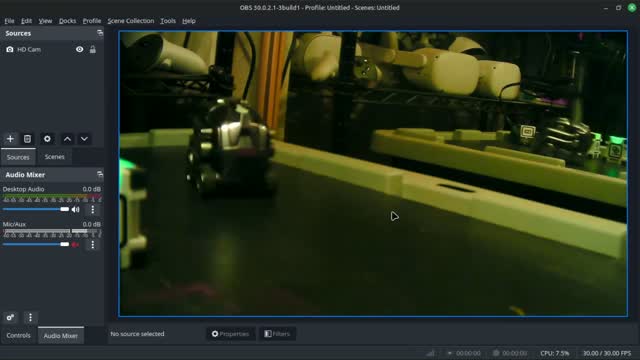Open Desktop Audio three-dot options menu

click(93, 209)
